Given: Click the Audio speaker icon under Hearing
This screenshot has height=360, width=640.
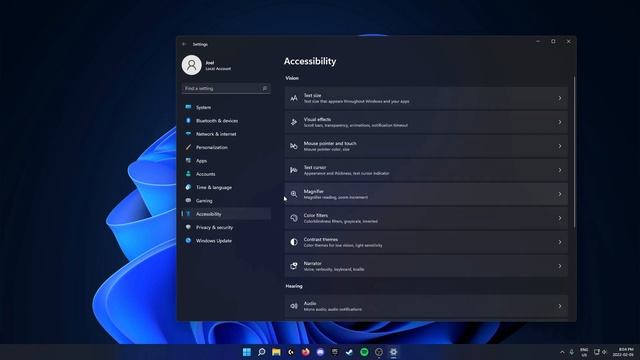Looking at the screenshot, I should [294, 306].
